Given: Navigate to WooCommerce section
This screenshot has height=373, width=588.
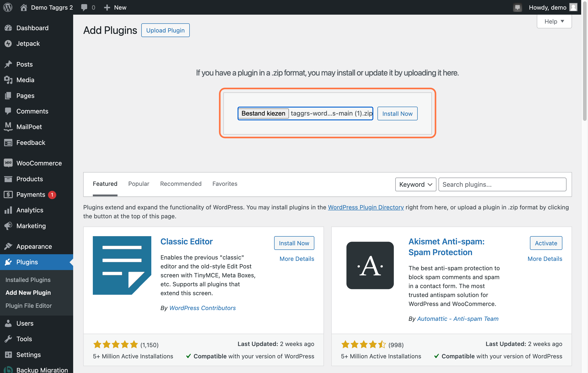Looking at the screenshot, I should 39,163.
